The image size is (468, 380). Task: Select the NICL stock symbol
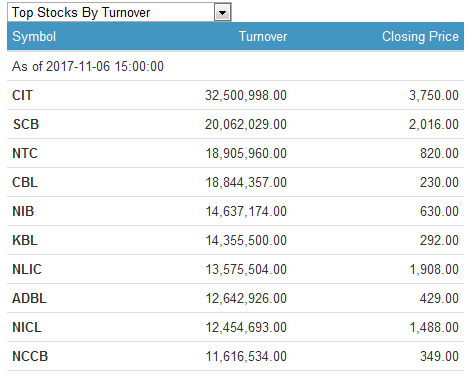tap(27, 327)
